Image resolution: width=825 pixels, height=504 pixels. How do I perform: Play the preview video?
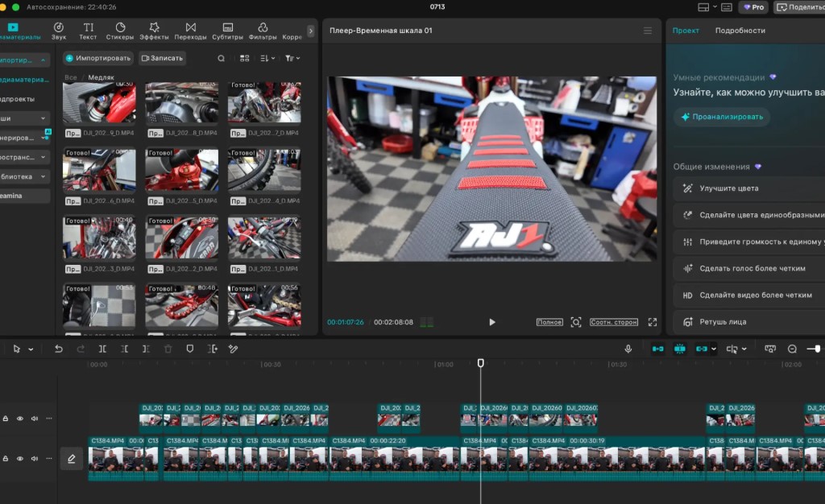(x=492, y=322)
